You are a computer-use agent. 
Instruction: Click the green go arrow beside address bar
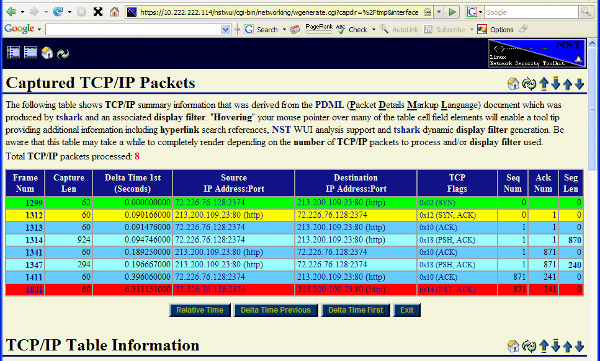point(452,12)
